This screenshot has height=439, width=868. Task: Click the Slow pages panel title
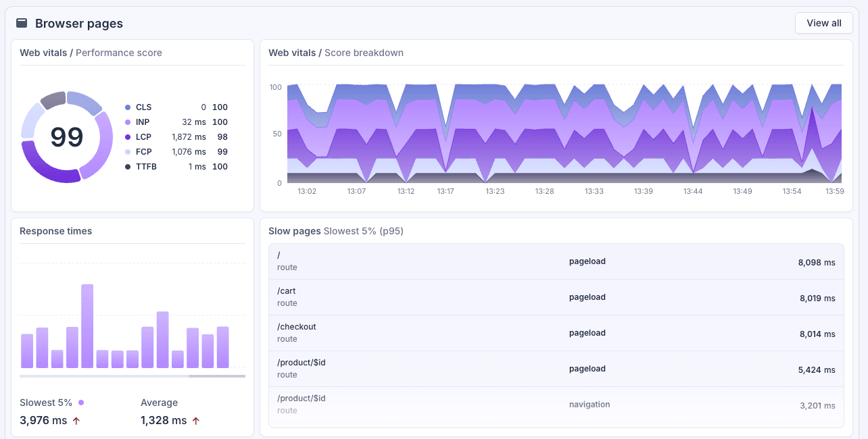pyautogui.click(x=336, y=231)
